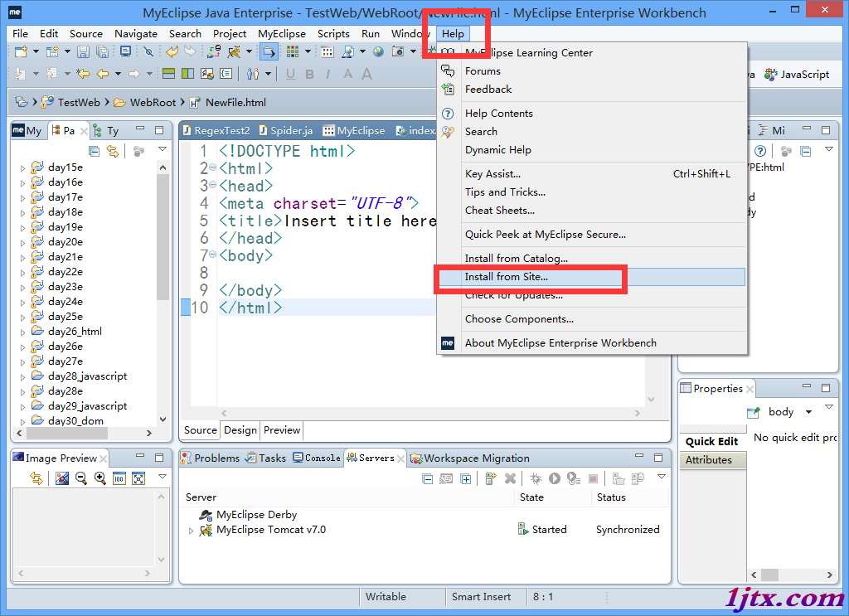Click Collapse All in Package Explorer
Image resolution: width=849 pixels, height=616 pixels.
click(x=95, y=151)
